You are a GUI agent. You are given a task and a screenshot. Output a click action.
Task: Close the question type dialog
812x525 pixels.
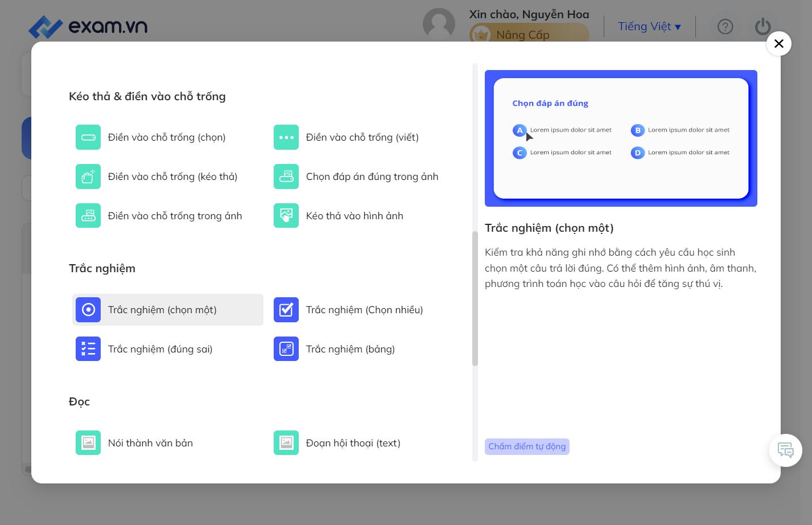[779, 43]
